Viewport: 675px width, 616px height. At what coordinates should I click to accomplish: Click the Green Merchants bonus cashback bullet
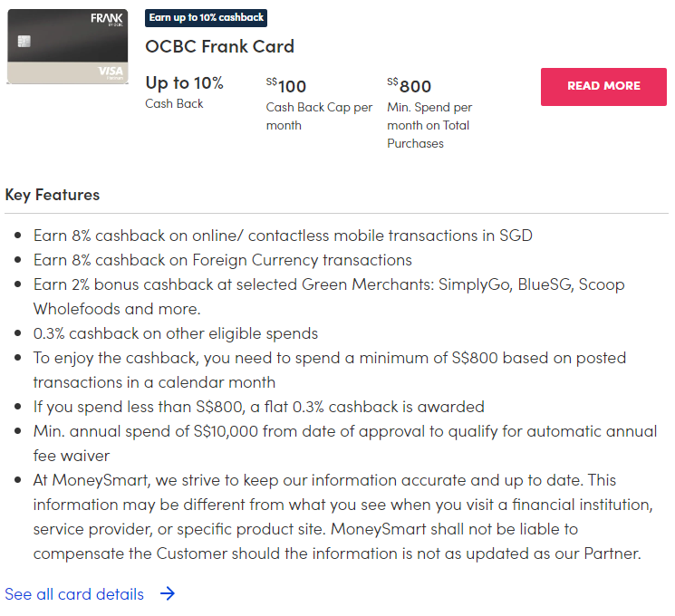(329, 284)
